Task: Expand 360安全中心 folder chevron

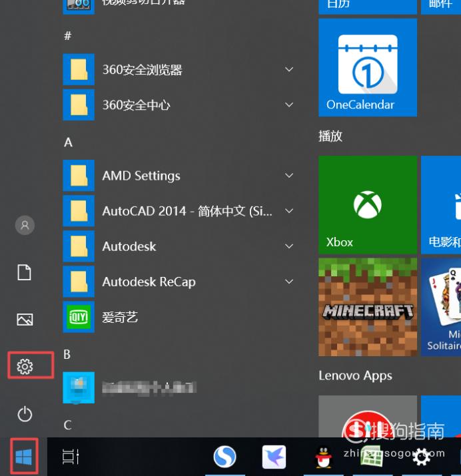Action: click(289, 105)
